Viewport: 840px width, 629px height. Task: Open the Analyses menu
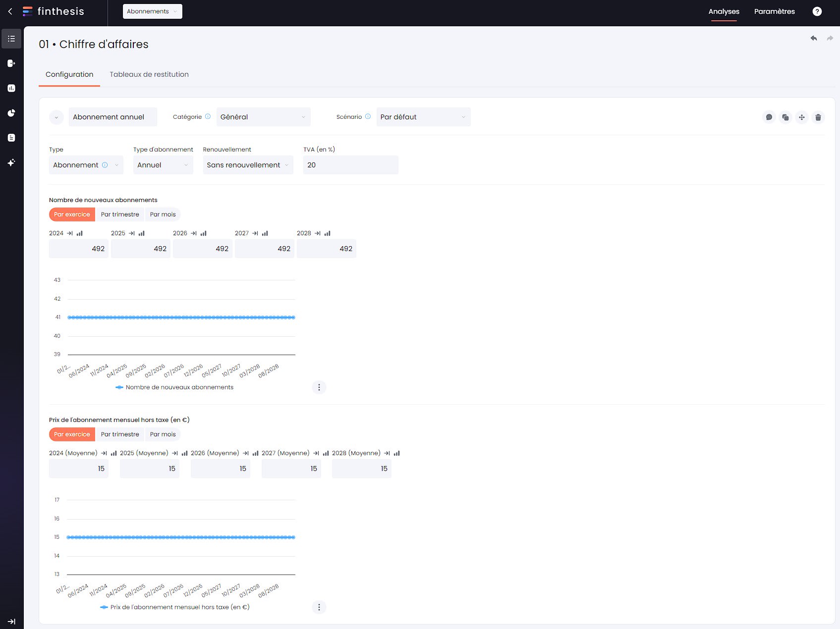click(x=724, y=11)
